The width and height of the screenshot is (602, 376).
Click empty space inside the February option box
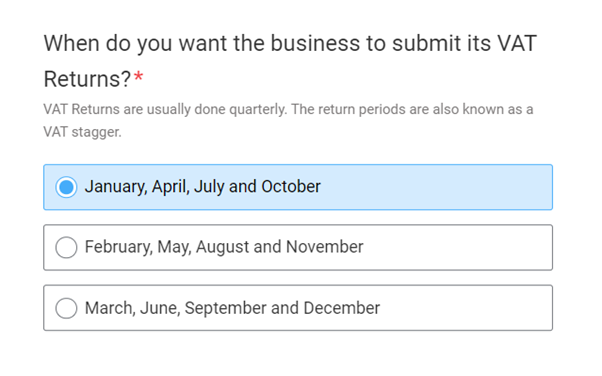coord(457,247)
